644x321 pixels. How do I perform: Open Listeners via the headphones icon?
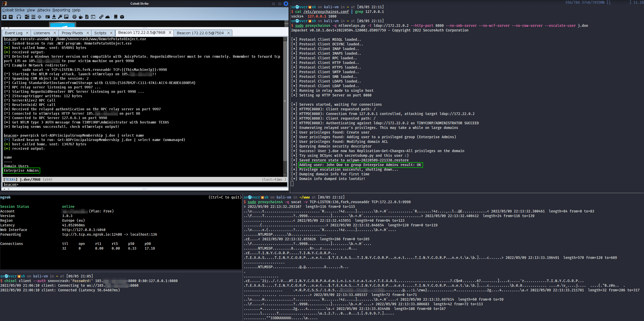click(19, 17)
